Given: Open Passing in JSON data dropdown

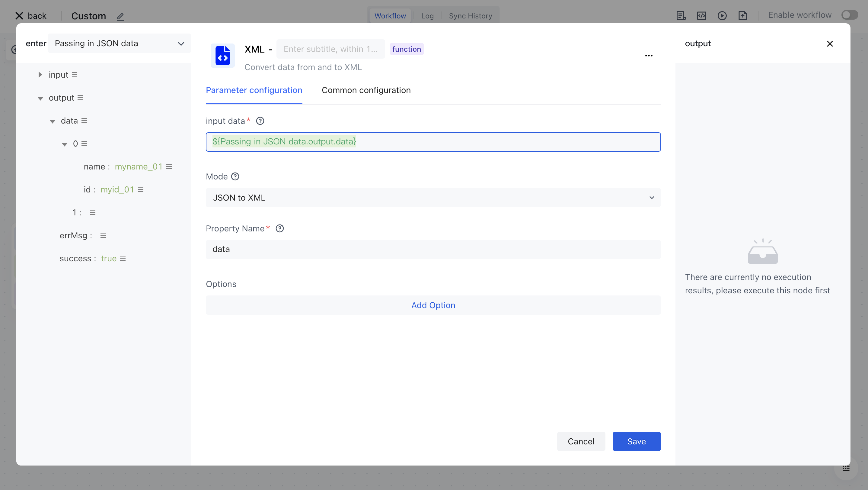Looking at the screenshot, I should pos(119,44).
